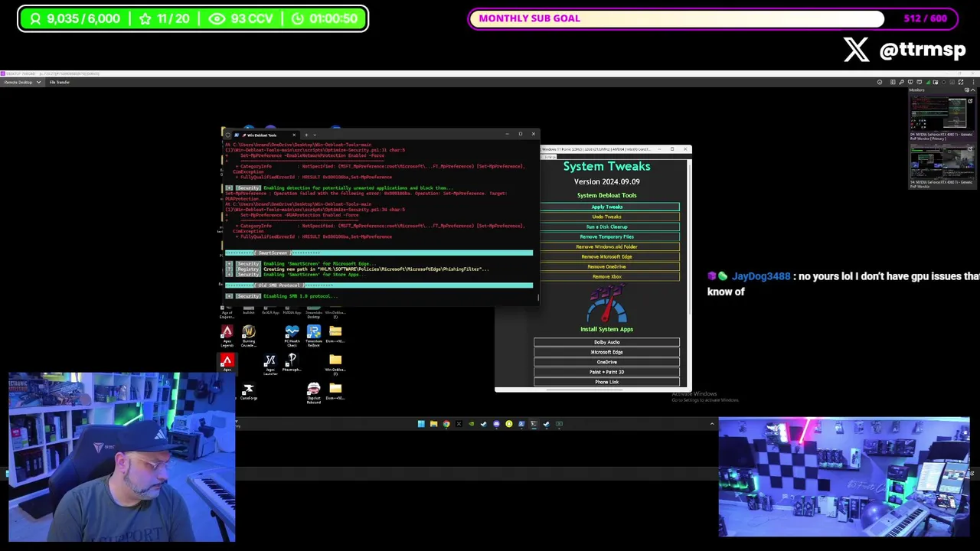Viewport: 980px width, 551px height.
Task: Open Tenorshare ReiBoot desktop icon
Action: (x=314, y=335)
